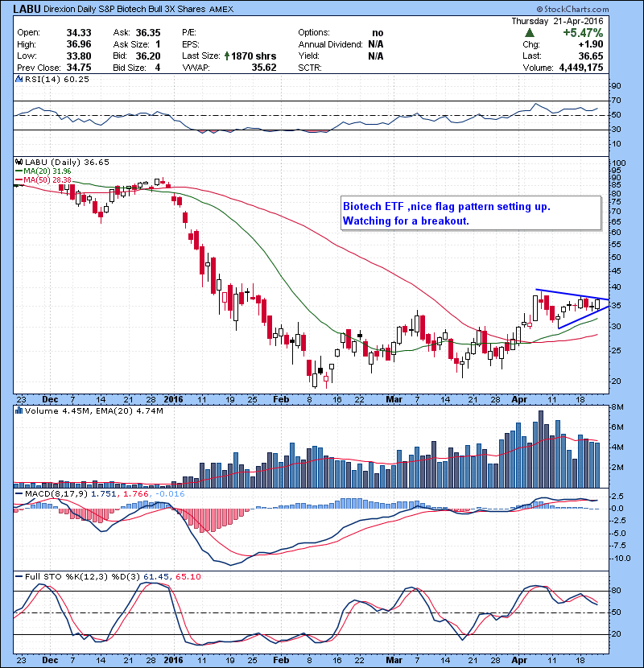644x668 pixels.
Task: Click the VWAP value 35.62
Action: pos(262,68)
